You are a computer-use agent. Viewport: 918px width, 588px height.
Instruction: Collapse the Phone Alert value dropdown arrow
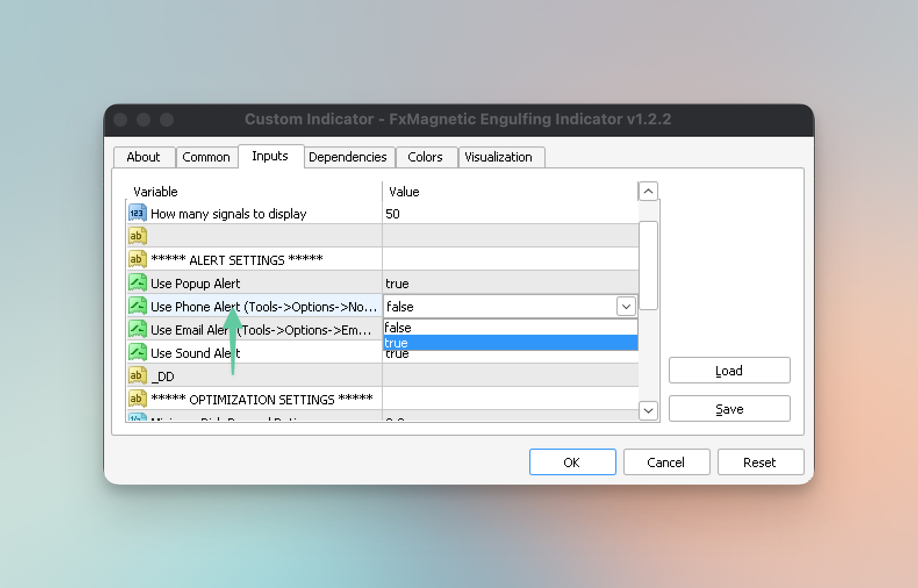[626, 306]
